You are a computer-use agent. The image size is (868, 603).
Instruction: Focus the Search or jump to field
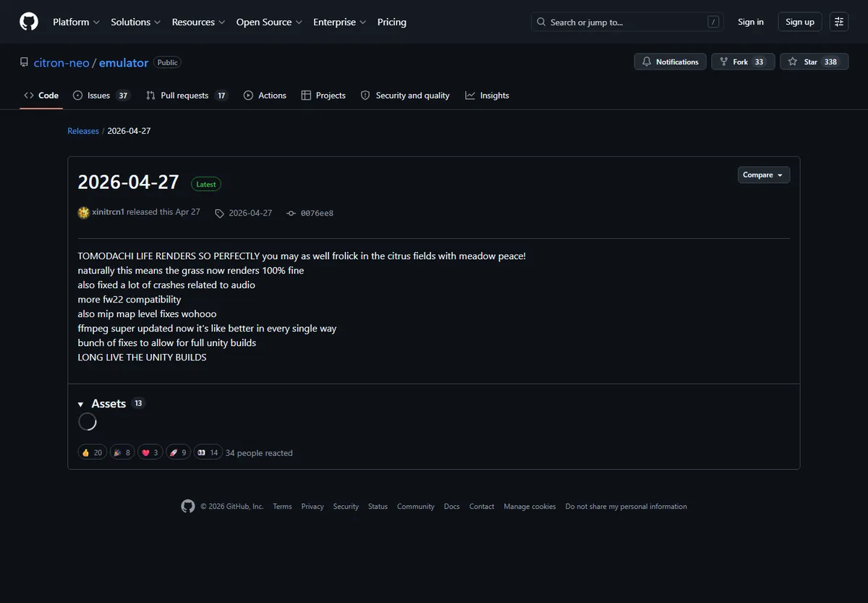(627, 22)
